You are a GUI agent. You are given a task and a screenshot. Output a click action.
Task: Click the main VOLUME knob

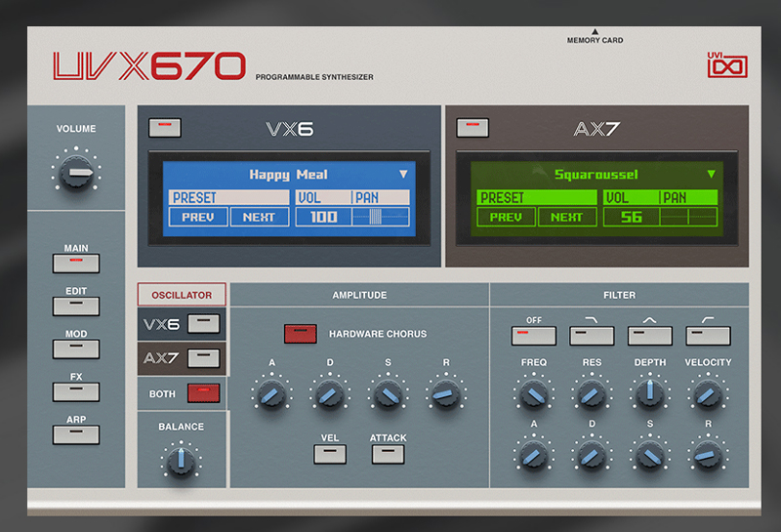[x=76, y=173]
